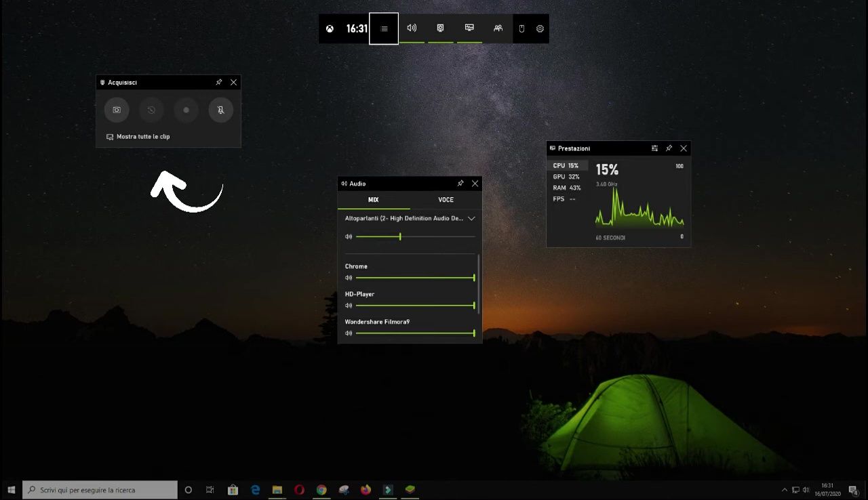Set the HD-Player volume slider
This screenshot has width=868, height=500.
415,306
